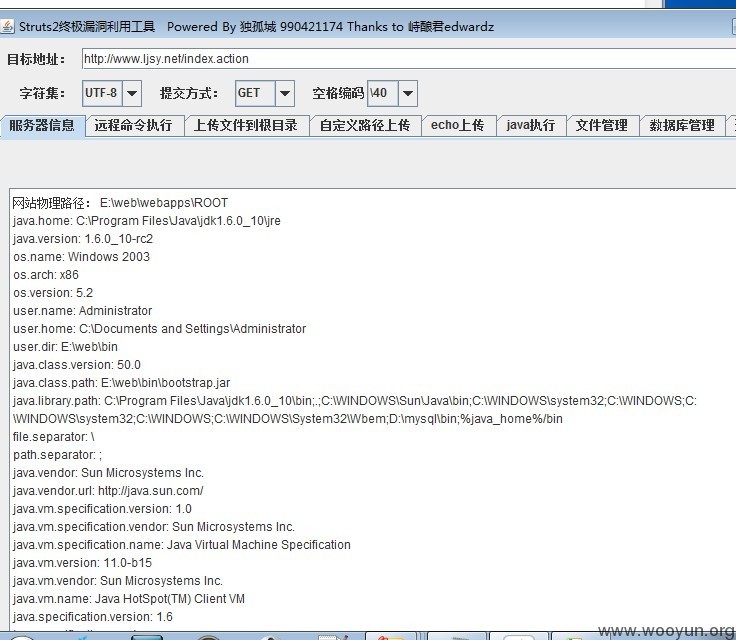
Task: Click the 目标地址 label
Action: pos(36,59)
